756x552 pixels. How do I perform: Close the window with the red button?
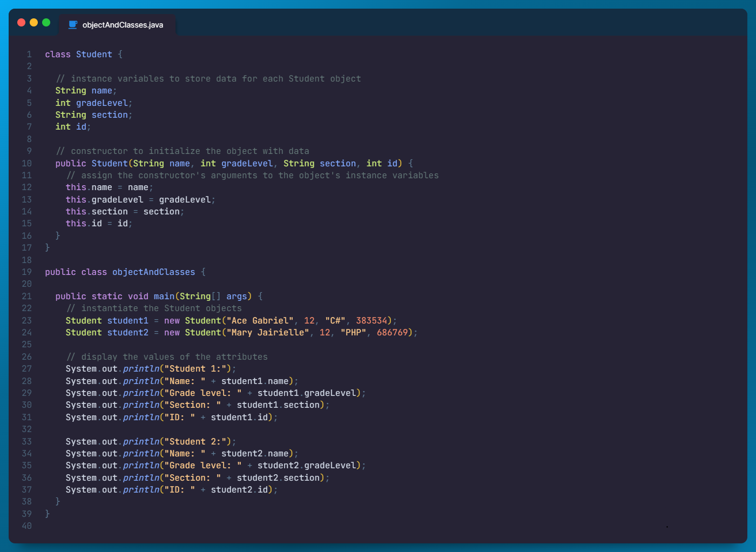22,22
